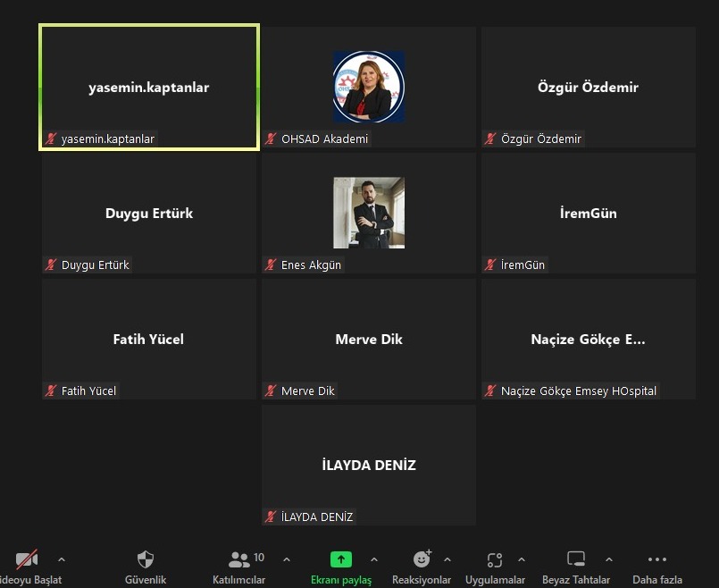The height and width of the screenshot is (588, 719).
Task: Click the green Ekranı paylaş icon
Action: [x=340, y=559]
